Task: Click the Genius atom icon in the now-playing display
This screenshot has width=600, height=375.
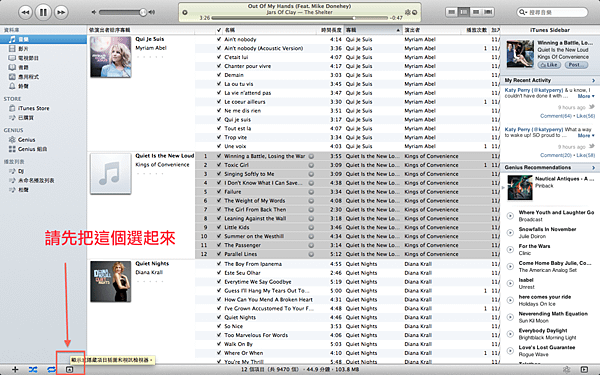Action: click(x=408, y=12)
